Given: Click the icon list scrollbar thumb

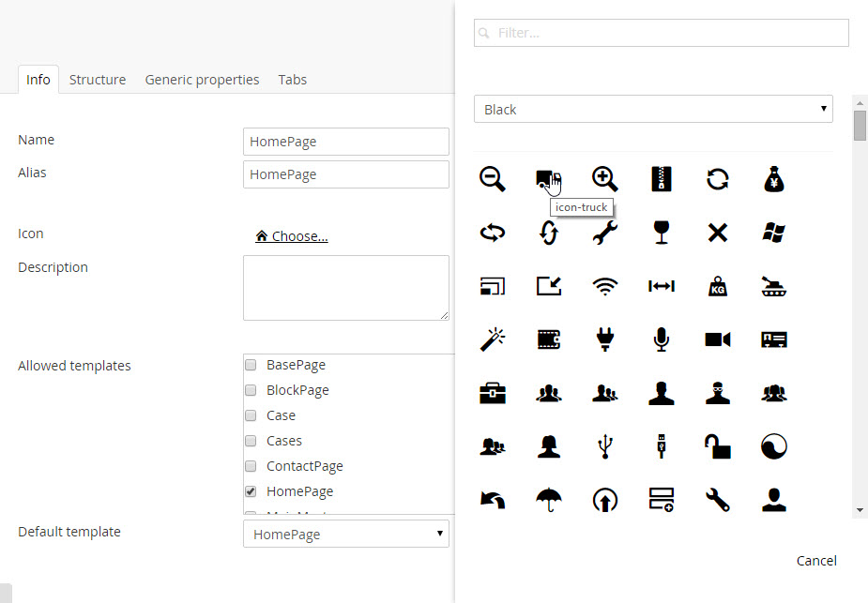Looking at the screenshot, I should 860,126.
